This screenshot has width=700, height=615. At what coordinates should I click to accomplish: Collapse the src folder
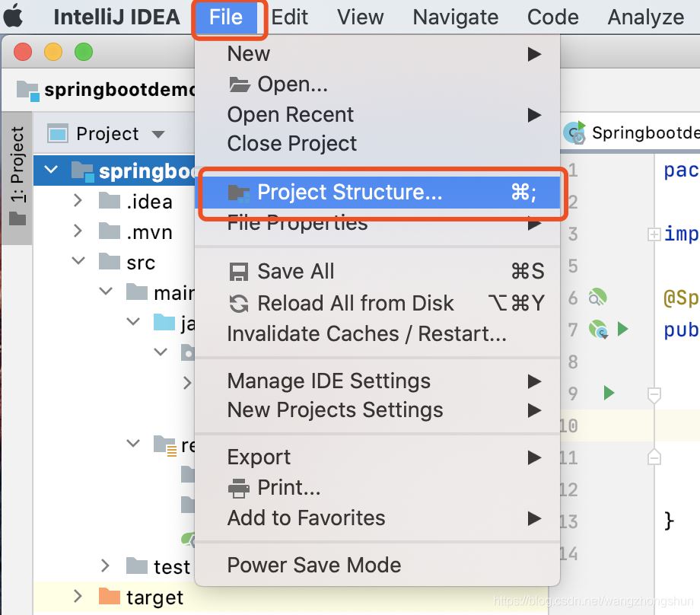coord(77,261)
